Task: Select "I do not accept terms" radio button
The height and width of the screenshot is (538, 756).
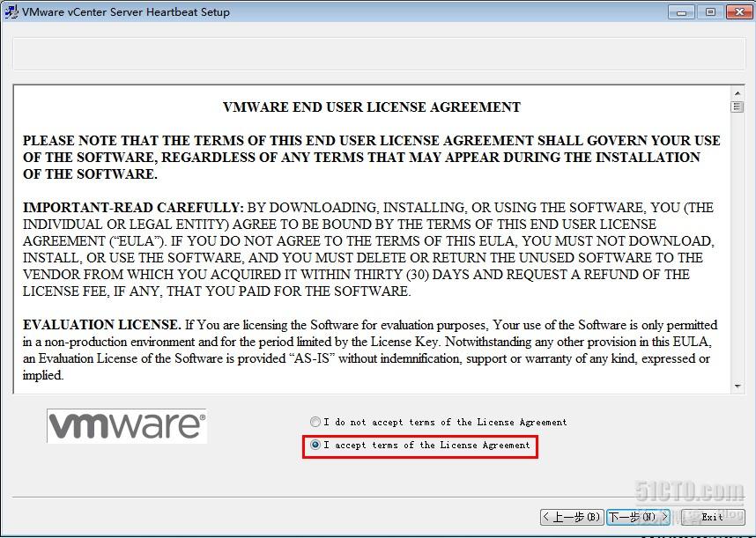Action: point(315,422)
